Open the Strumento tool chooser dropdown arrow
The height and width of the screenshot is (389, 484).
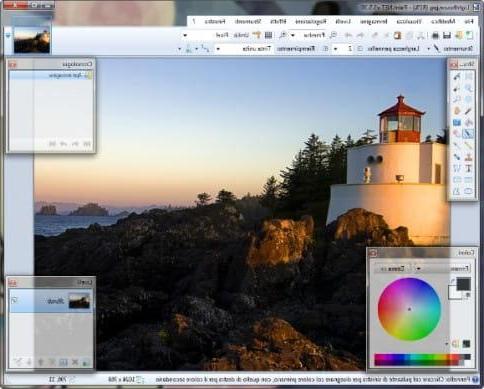point(428,49)
